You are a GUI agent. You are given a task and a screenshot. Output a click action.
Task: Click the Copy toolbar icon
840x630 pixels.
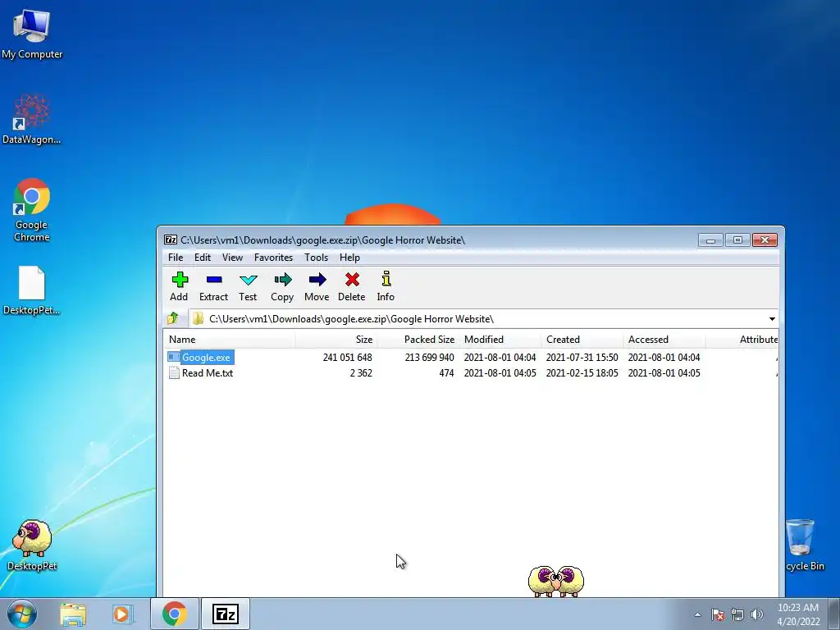tap(283, 279)
